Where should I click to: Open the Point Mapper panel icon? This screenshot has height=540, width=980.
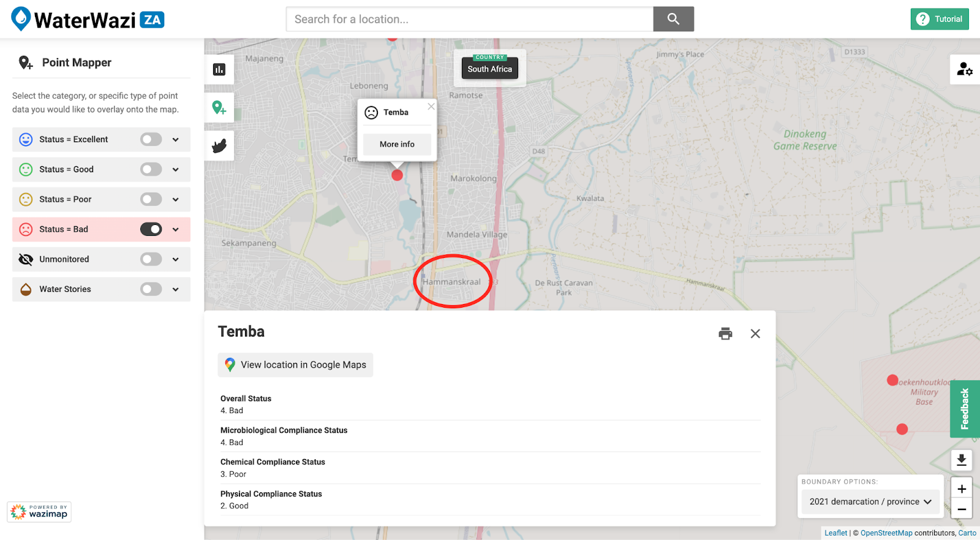point(219,108)
